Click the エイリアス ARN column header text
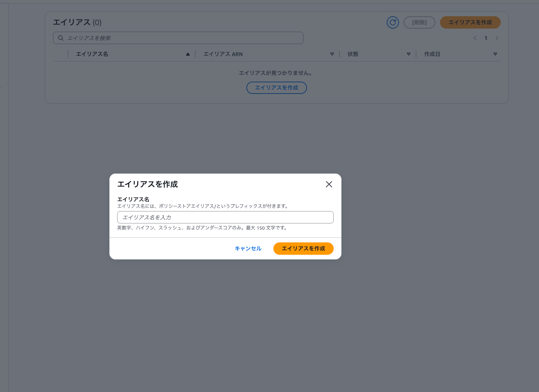 pos(223,54)
